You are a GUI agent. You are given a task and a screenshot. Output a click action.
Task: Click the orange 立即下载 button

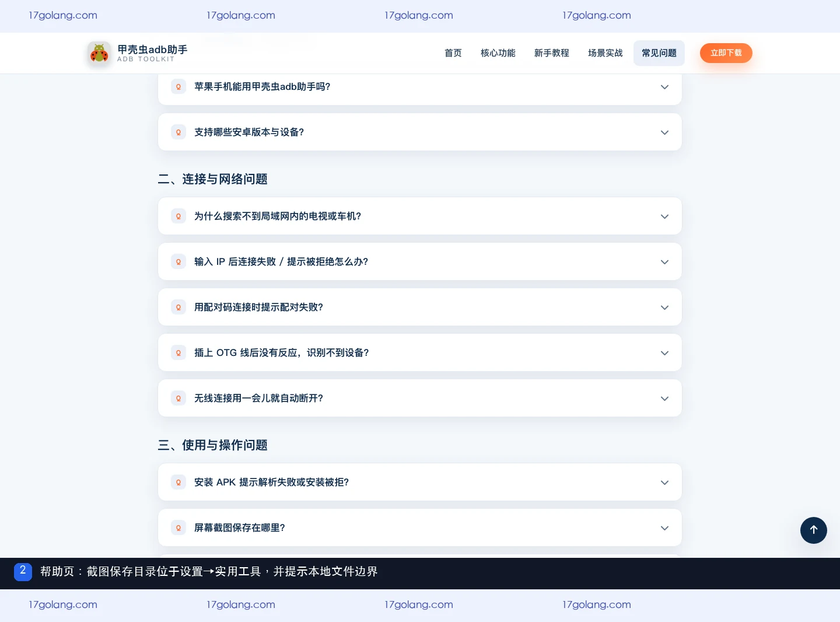point(726,53)
